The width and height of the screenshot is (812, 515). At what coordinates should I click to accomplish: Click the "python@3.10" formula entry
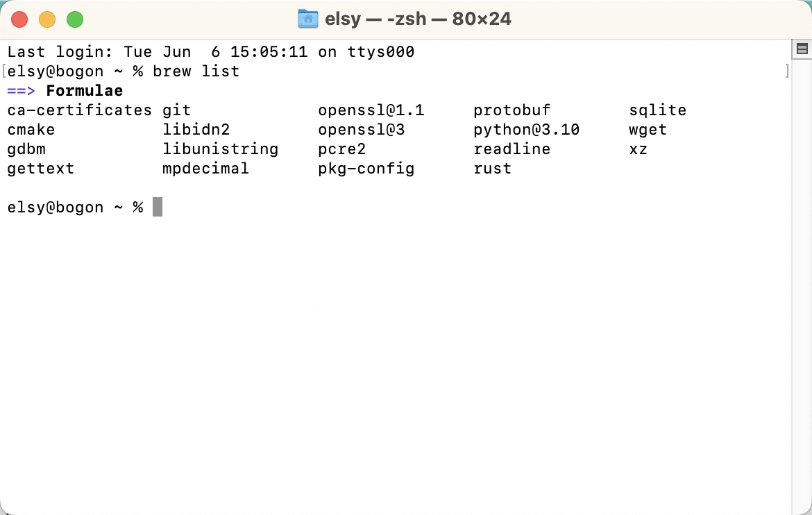point(526,129)
